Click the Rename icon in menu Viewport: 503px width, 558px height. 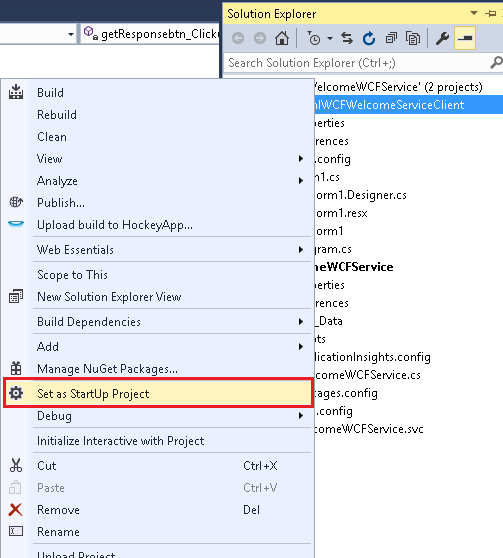tap(16, 531)
